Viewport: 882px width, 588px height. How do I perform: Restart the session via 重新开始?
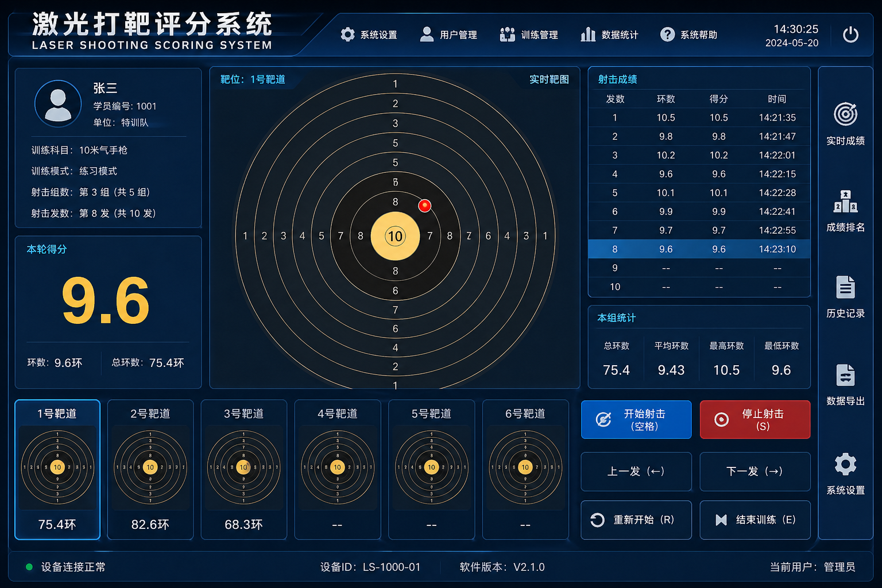point(636,520)
